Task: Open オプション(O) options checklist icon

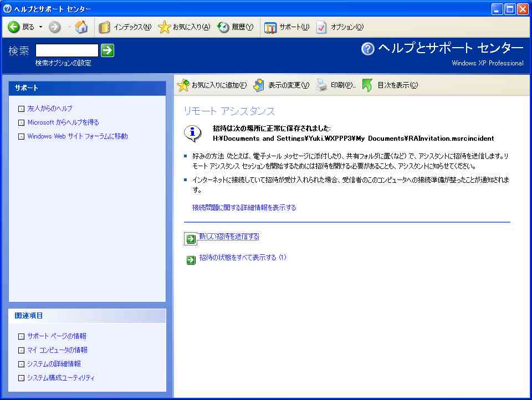Action: tap(321, 27)
